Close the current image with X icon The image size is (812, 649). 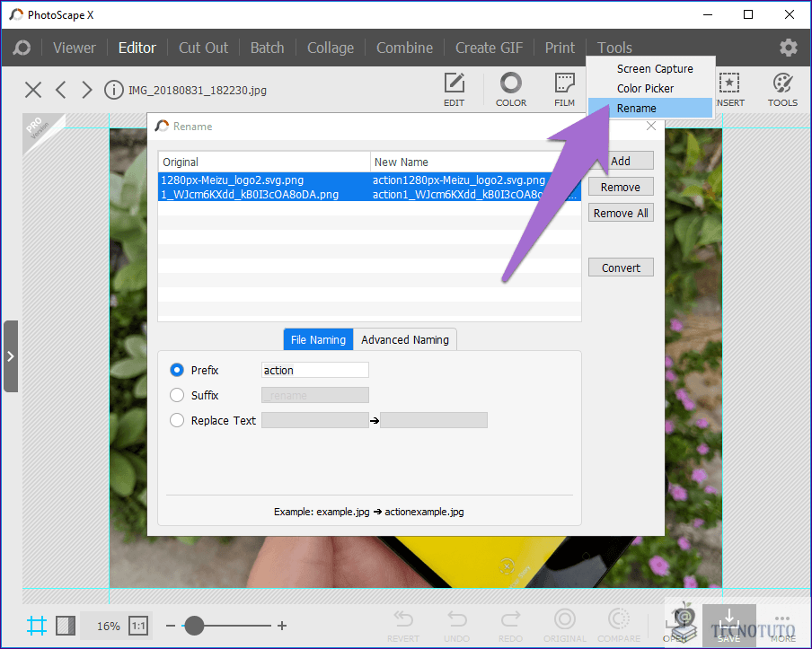pyautogui.click(x=33, y=90)
